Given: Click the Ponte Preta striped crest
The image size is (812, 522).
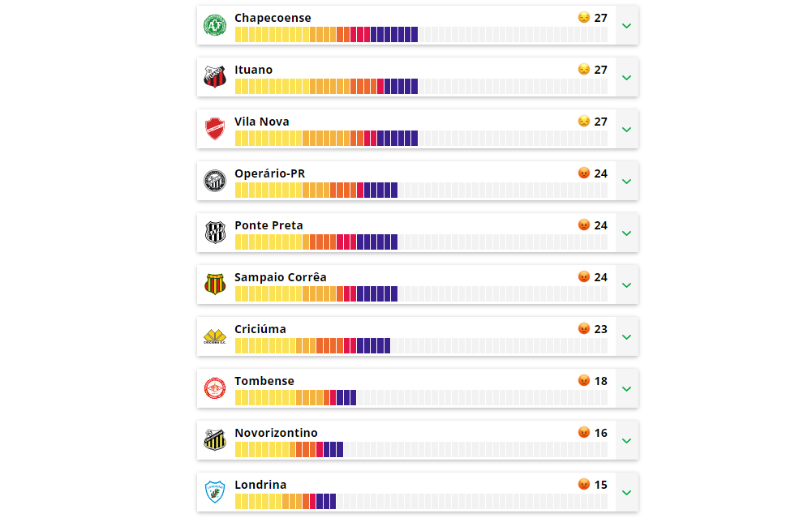Looking at the screenshot, I should pyautogui.click(x=215, y=233).
